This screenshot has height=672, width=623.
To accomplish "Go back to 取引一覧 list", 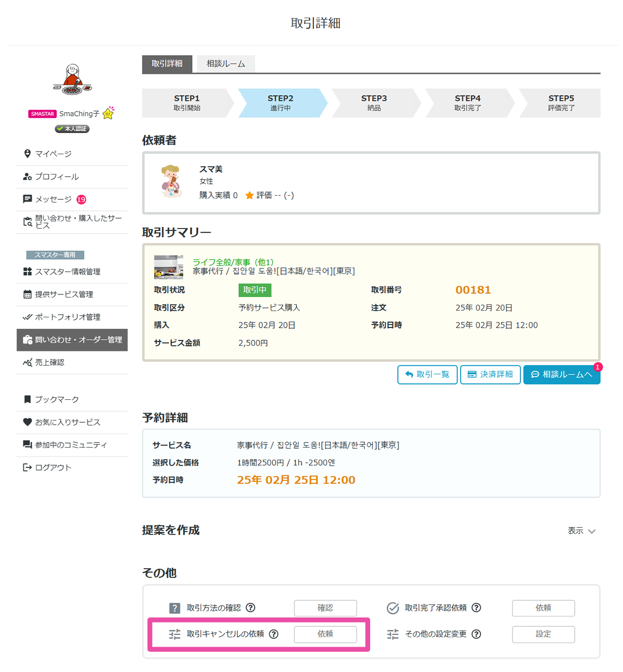I will tap(427, 374).
